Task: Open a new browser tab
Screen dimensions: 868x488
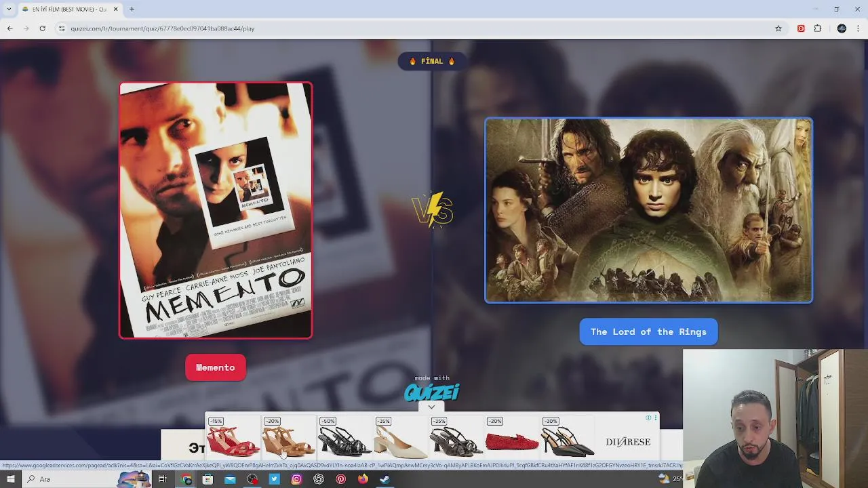Action: tap(132, 9)
